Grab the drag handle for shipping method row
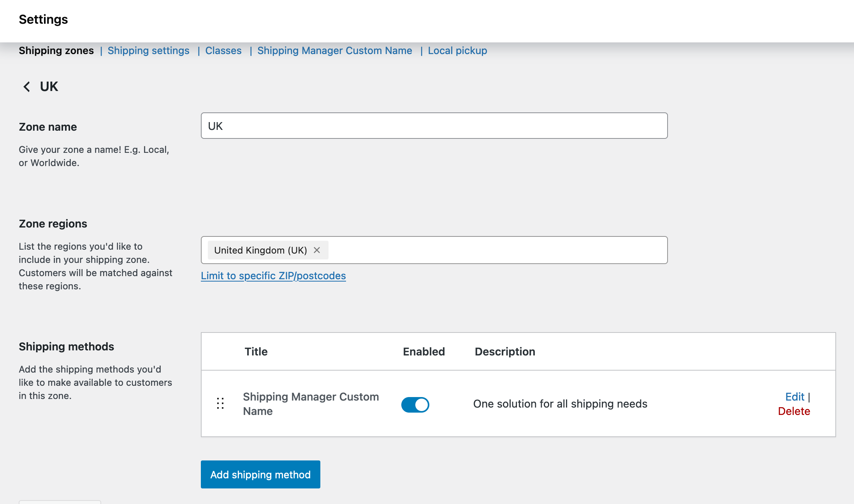The width and height of the screenshot is (854, 504). coord(220,403)
